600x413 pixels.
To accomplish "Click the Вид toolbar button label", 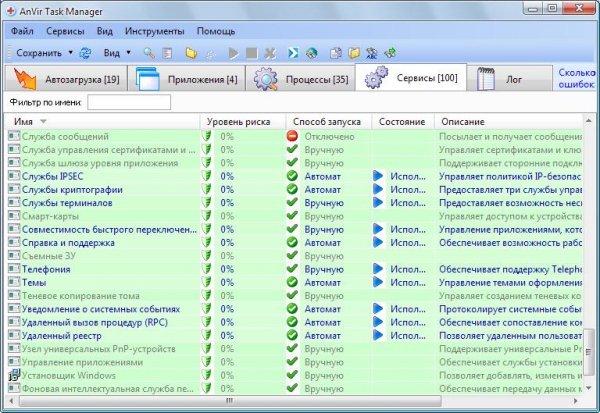I will [112, 53].
